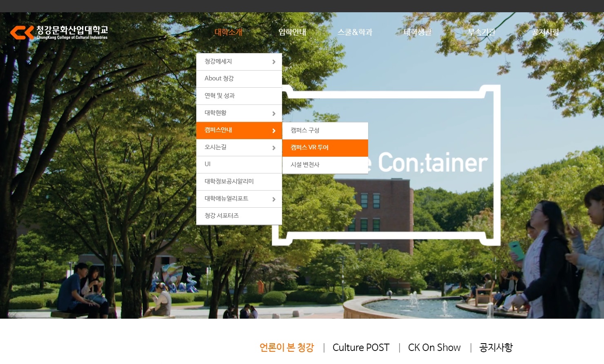The image size is (604, 364).
Task: Select 오시는길 menu entry
Action: click(239, 147)
